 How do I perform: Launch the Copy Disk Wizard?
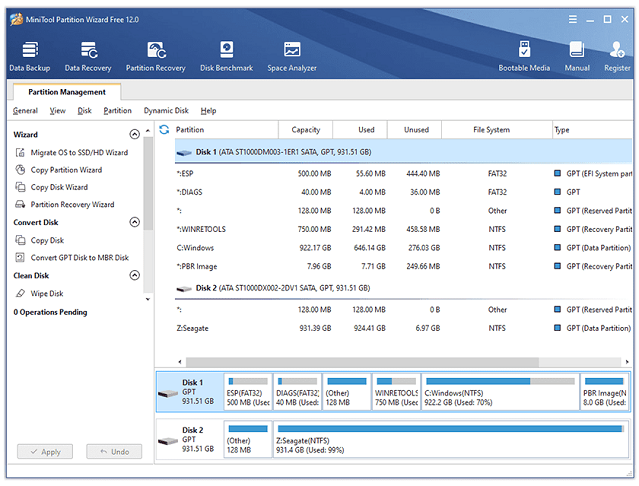point(52,187)
